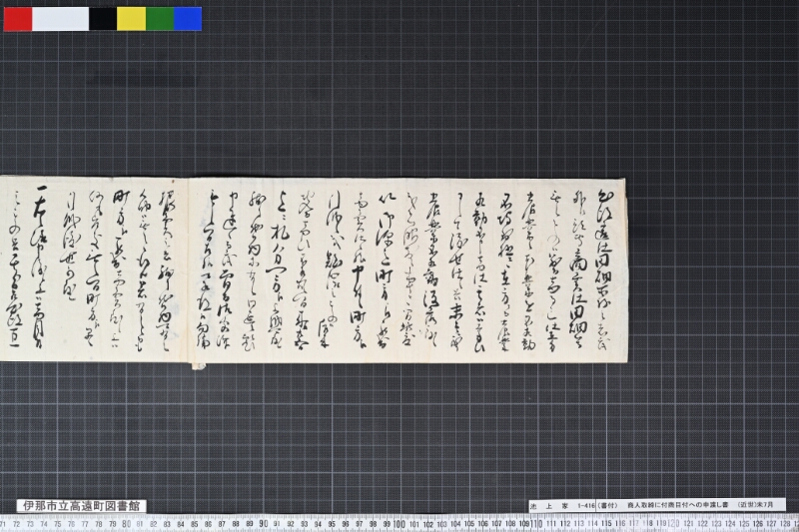Click the 80 mark on the ruler
This screenshot has height=532, width=799.
click(127, 523)
